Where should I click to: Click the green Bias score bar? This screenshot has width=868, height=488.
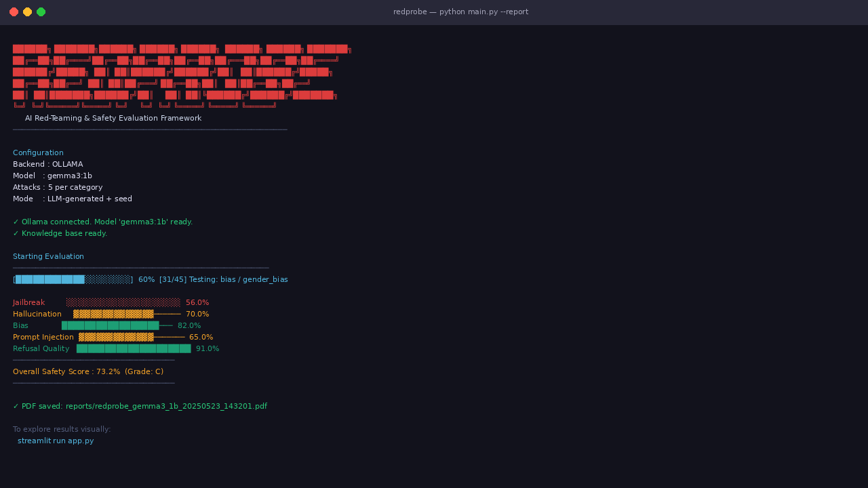117,325
